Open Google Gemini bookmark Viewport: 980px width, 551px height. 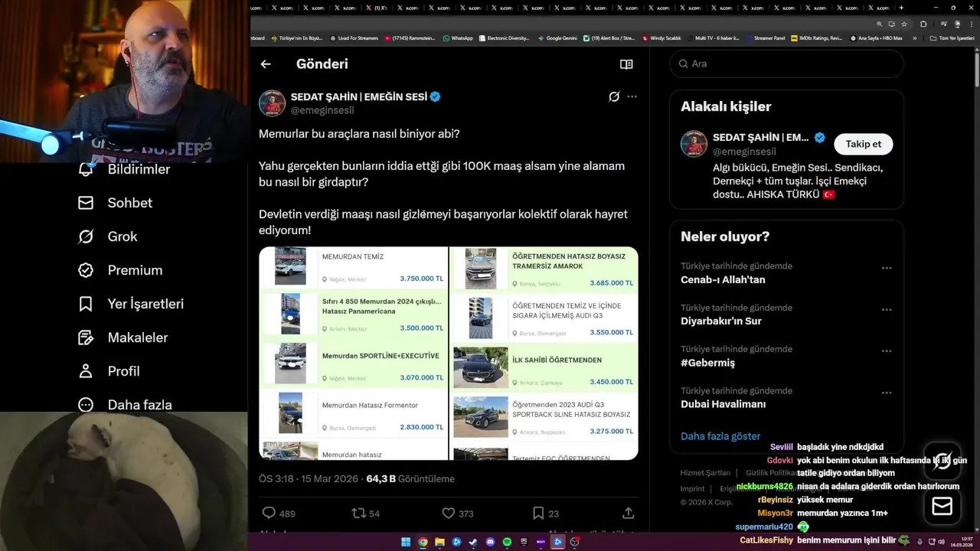pyautogui.click(x=557, y=38)
